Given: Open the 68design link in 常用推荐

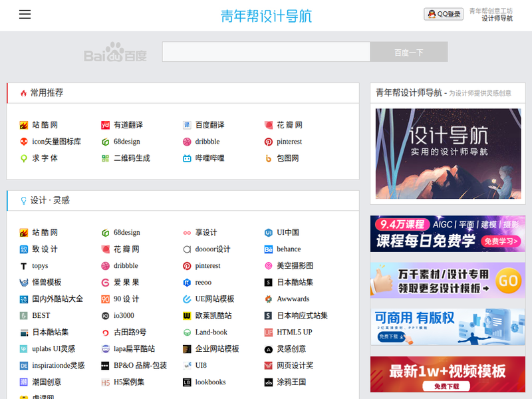Looking at the screenshot, I should [127, 142].
